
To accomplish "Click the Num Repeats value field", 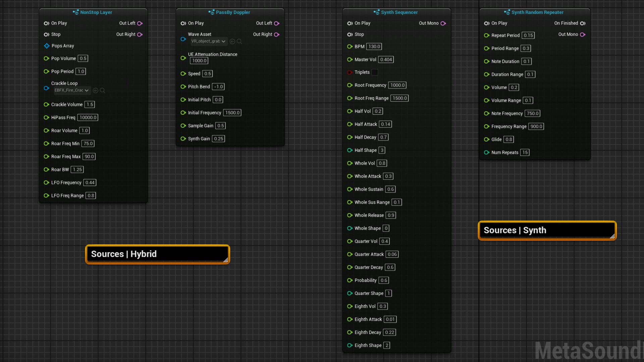I will coord(525,152).
